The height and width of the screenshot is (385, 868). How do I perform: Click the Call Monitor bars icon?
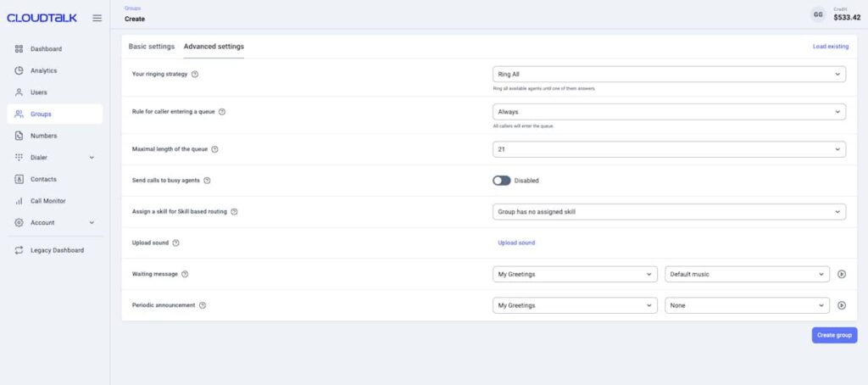point(19,201)
